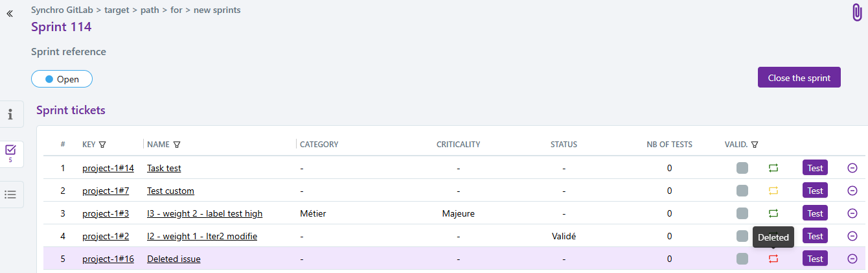Remove project-1#3 ticket with minus icon

[x=852, y=213]
